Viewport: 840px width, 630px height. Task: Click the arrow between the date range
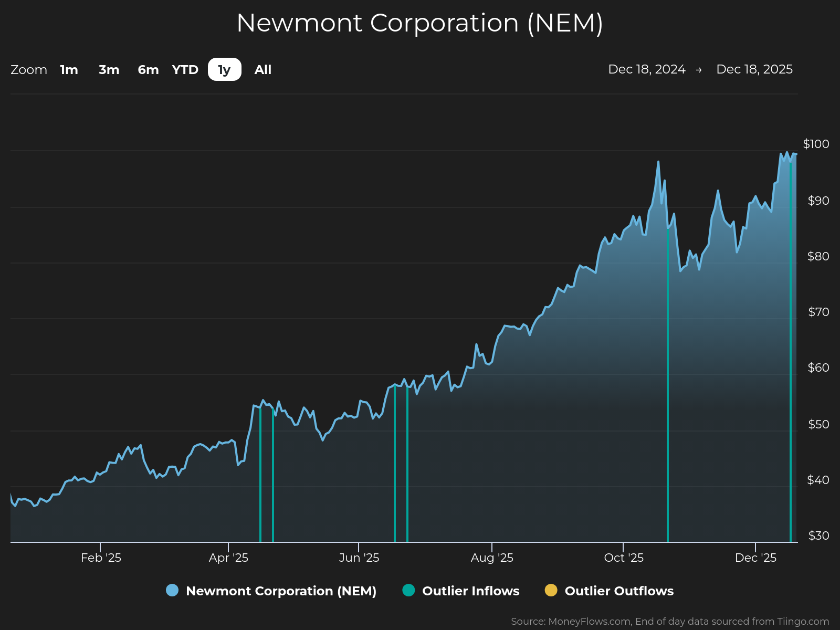(x=699, y=70)
